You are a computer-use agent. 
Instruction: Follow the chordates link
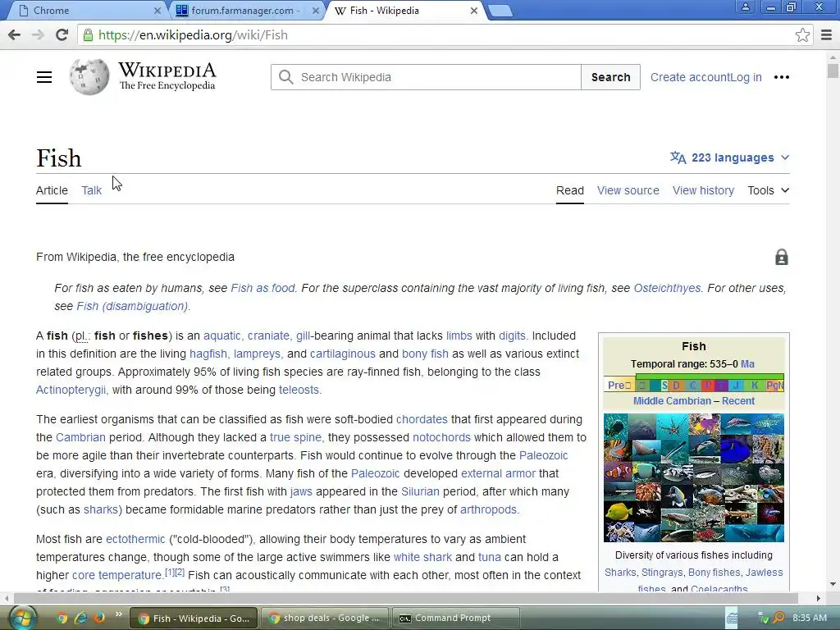coord(422,419)
